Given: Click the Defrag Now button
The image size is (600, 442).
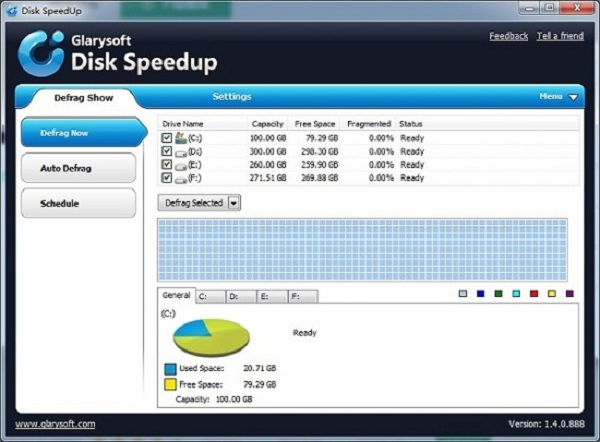Looking at the screenshot, I should pyautogui.click(x=83, y=133).
